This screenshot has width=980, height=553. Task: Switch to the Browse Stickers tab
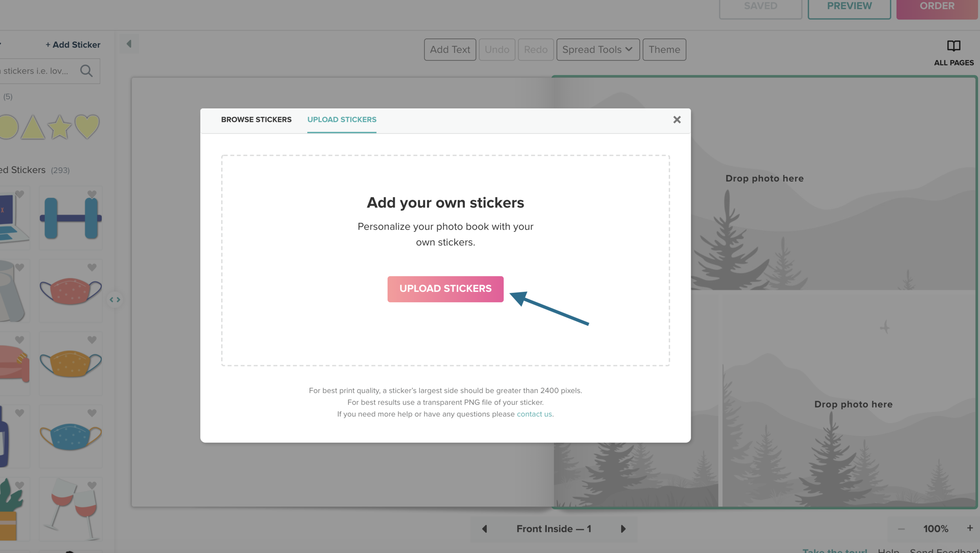click(256, 120)
